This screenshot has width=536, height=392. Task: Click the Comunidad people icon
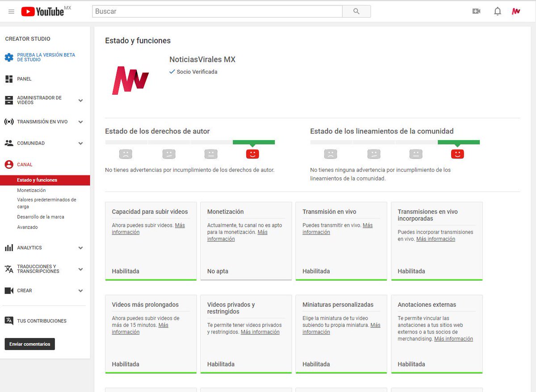(x=9, y=143)
